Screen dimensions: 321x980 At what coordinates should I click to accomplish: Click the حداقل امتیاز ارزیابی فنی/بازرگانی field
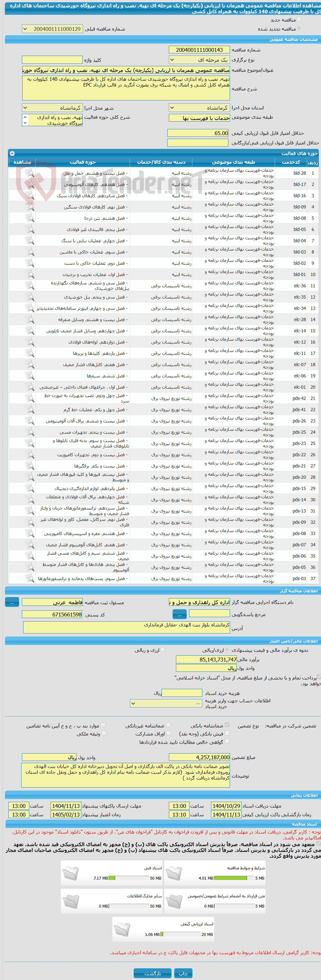point(198,143)
